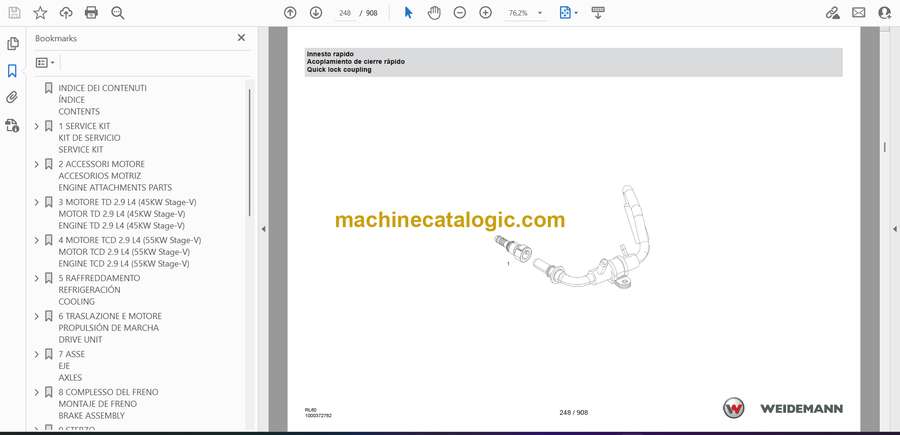The width and height of the screenshot is (900, 435).
Task: Click the page number input field
Action: [x=345, y=13]
